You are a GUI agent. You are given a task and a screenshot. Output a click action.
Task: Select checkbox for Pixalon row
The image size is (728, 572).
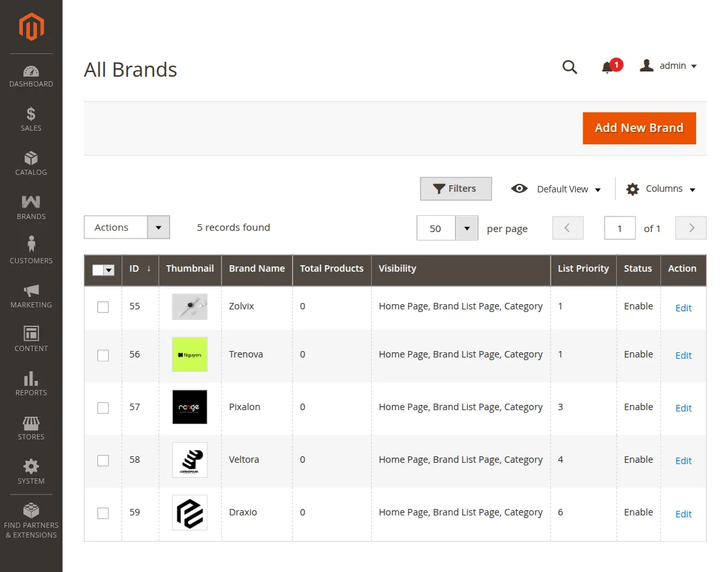pyautogui.click(x=103, y=408)
